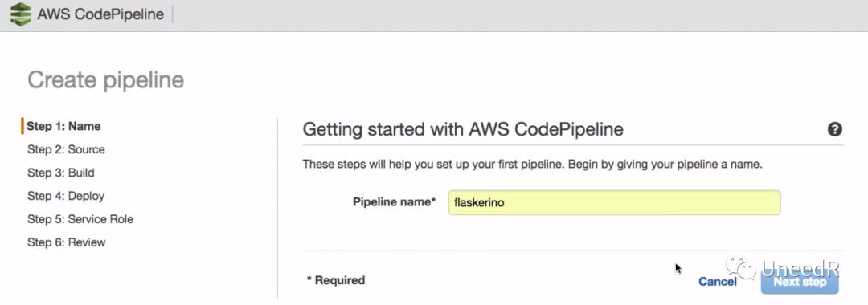Viewport: 868px width, 305px height.
Task: Click the * Required note
Action: 336,280
